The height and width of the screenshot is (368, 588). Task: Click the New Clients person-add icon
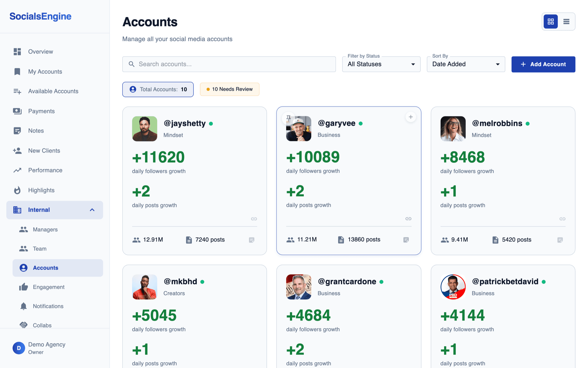click(x=17, y=151)
